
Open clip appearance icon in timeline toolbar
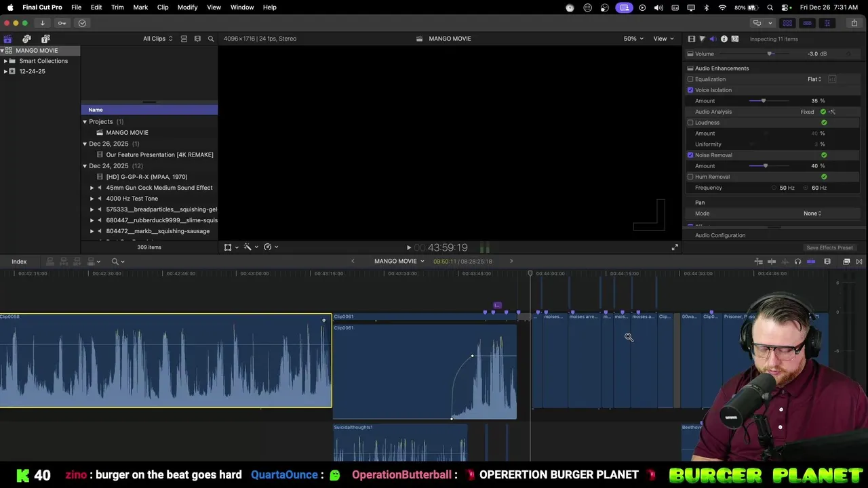click(827, 262)
